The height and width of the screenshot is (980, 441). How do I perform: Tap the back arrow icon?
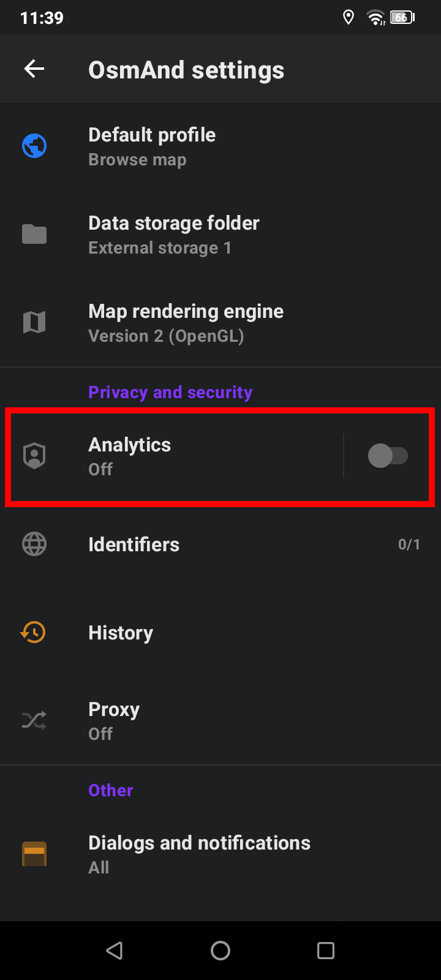[34, 69]
